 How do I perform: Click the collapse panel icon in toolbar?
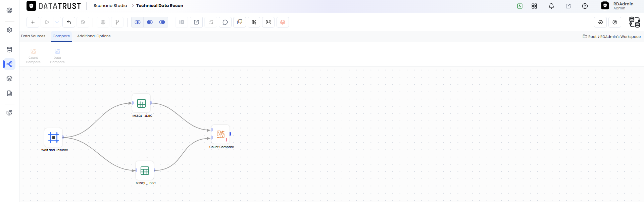182,22
